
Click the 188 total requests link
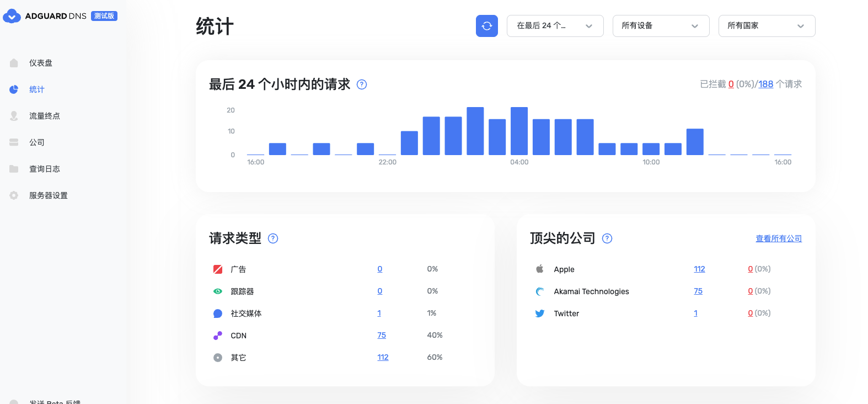(766, 84)
